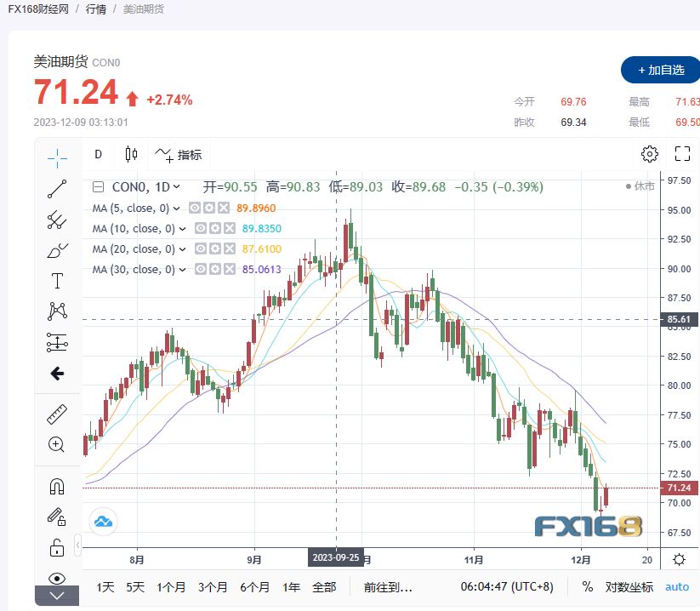Toggle magnet mode on
This screenshot has height=611, width=700.
click(x=57, y=487)
